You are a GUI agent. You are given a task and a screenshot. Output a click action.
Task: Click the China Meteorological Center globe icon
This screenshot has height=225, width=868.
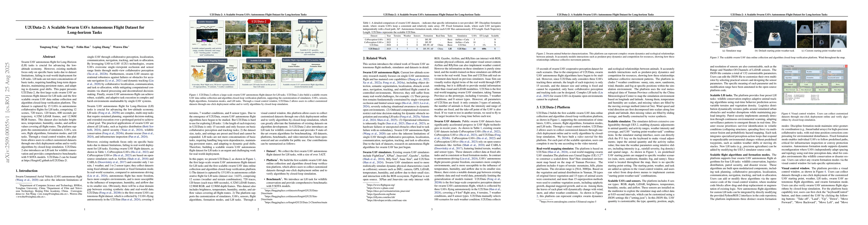point(232,76)
